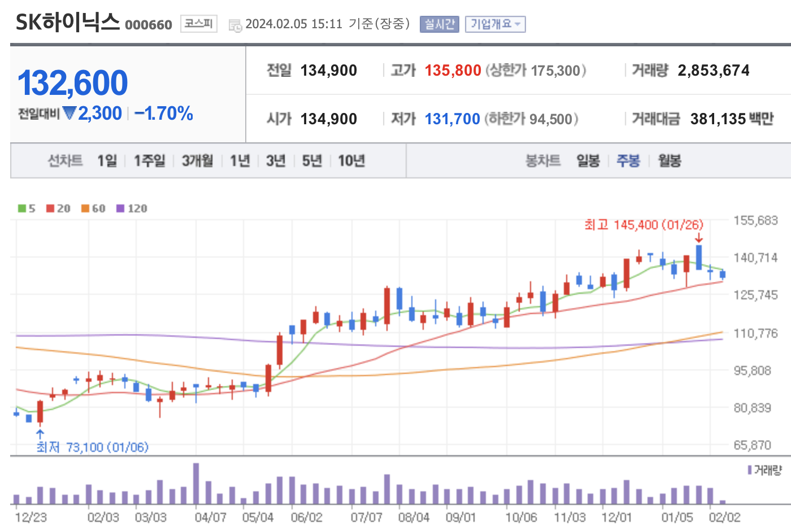This screenshot has height=532, width=791.
Task: Select the 1주일 line chart tab
Action: tap(149, 161)
